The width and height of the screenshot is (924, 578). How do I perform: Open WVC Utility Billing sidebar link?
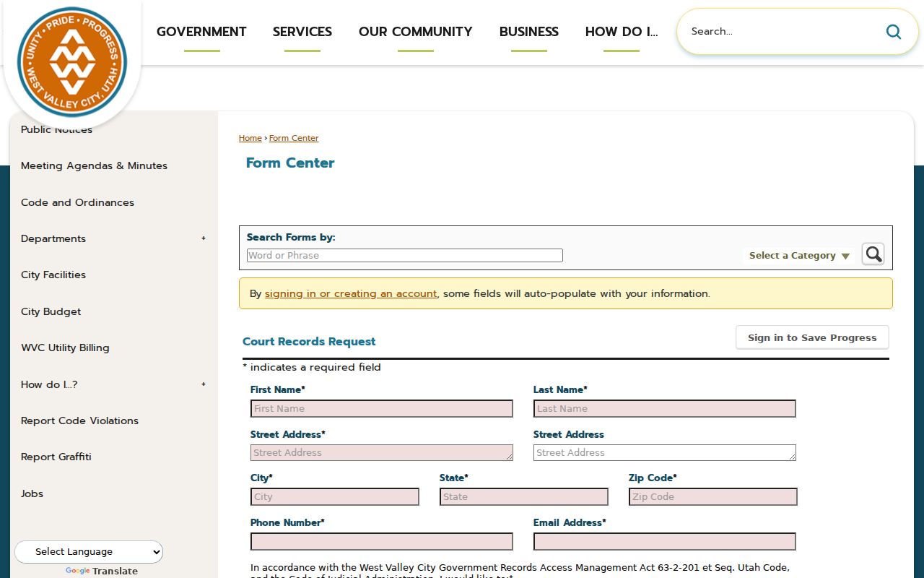point(65,348)
